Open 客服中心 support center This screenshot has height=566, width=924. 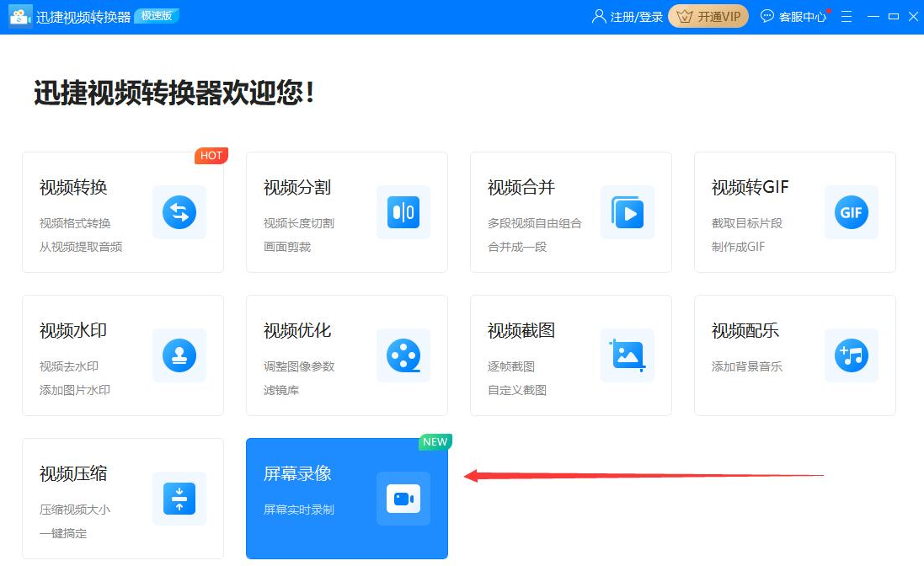tap(802, 17)
